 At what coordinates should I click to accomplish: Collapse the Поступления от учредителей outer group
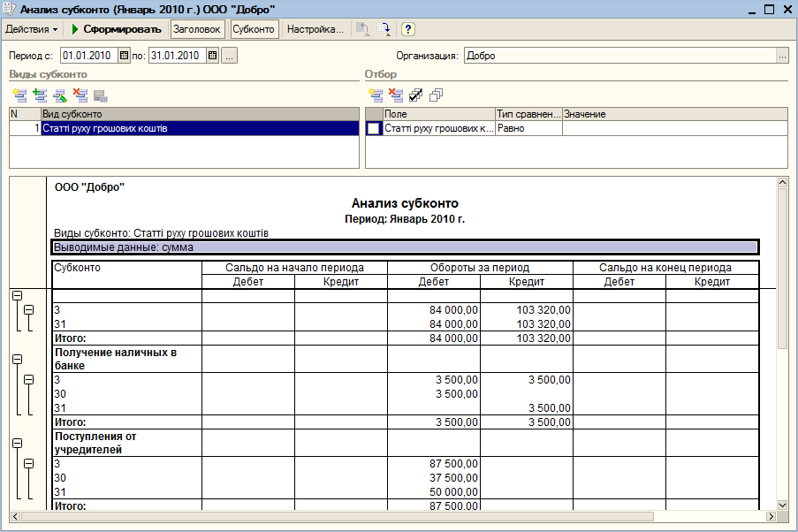point(18,443)
